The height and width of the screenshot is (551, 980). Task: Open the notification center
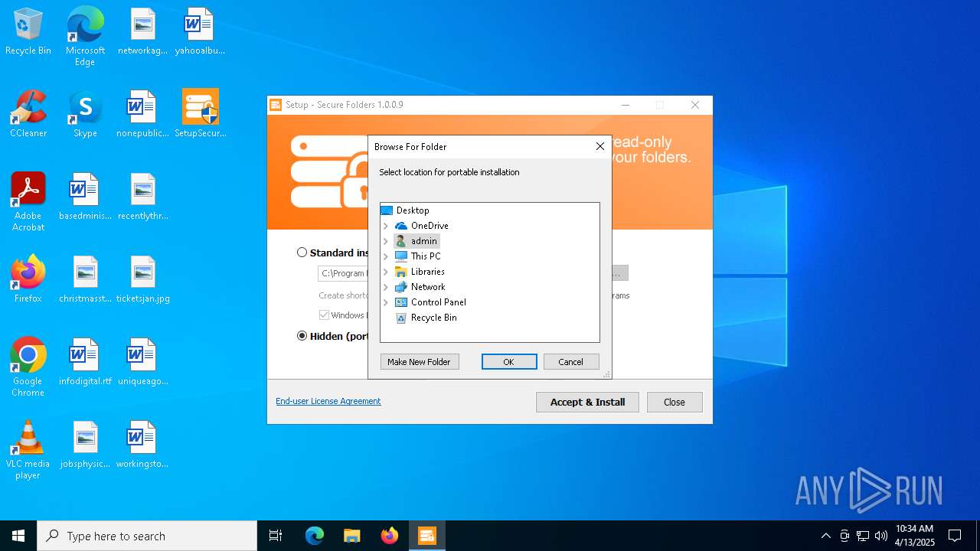955,536
